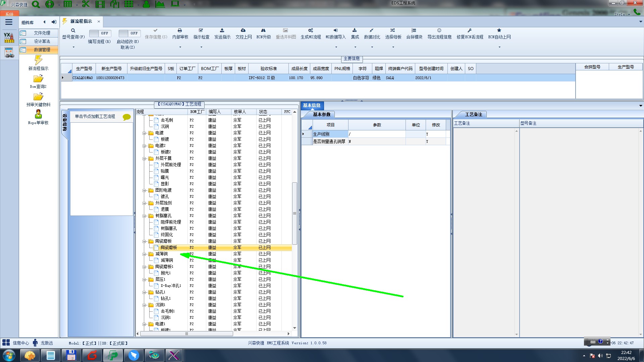
Task: Collapse the 外层干膜 tree node
Action: (145, 159)
